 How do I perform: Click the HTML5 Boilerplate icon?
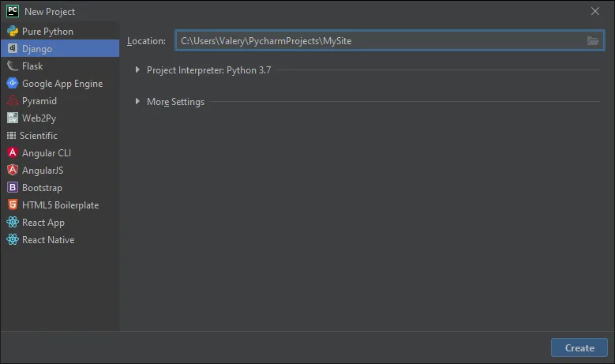[13, 205]
